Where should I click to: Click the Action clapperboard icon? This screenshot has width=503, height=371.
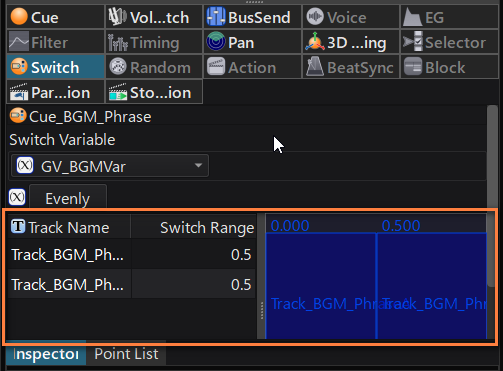216,66
